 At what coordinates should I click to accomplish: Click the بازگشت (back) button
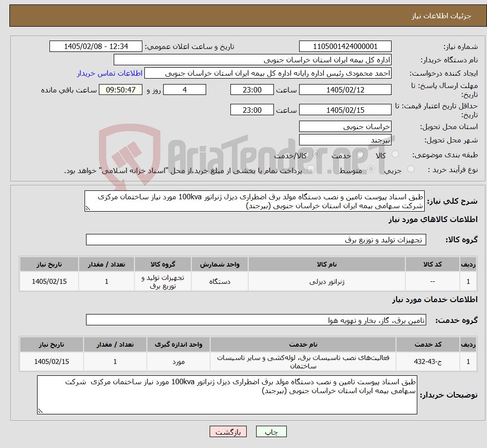click(228, 432)
